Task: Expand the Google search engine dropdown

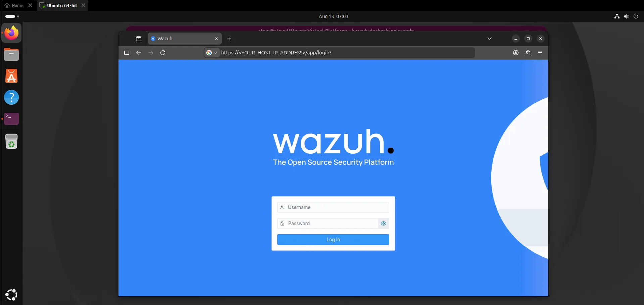Action: click(x=212, y=53)
